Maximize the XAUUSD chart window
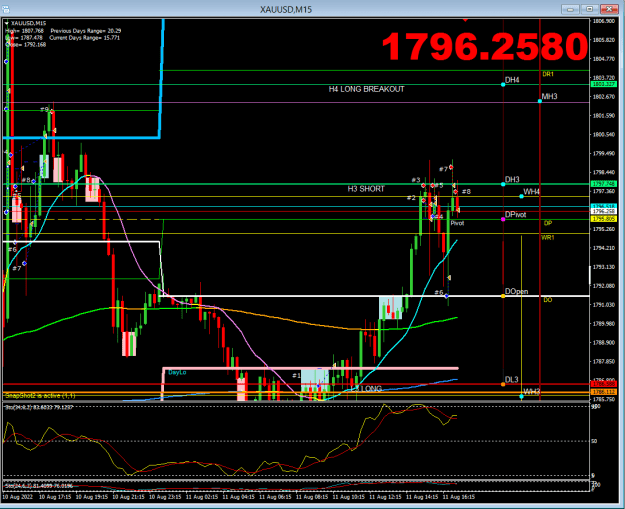 [589, 9]
